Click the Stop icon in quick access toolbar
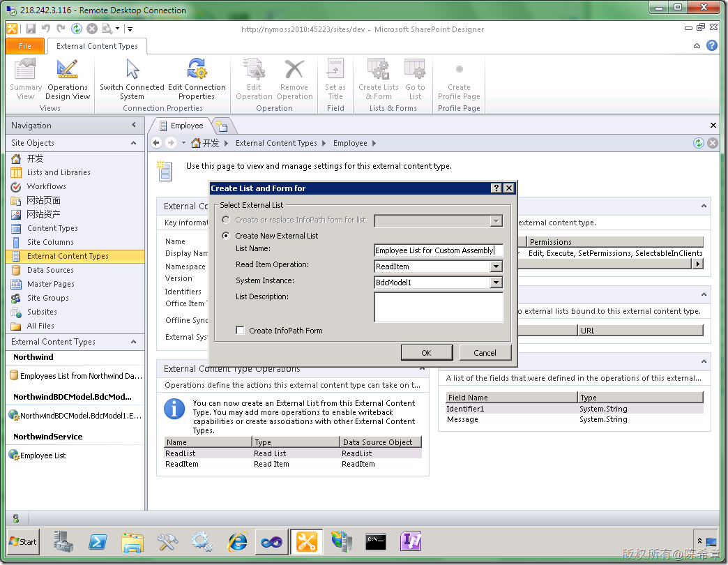The height and width of the screenshot is (565, 728). pyautogui.click(x=92, y=29)
